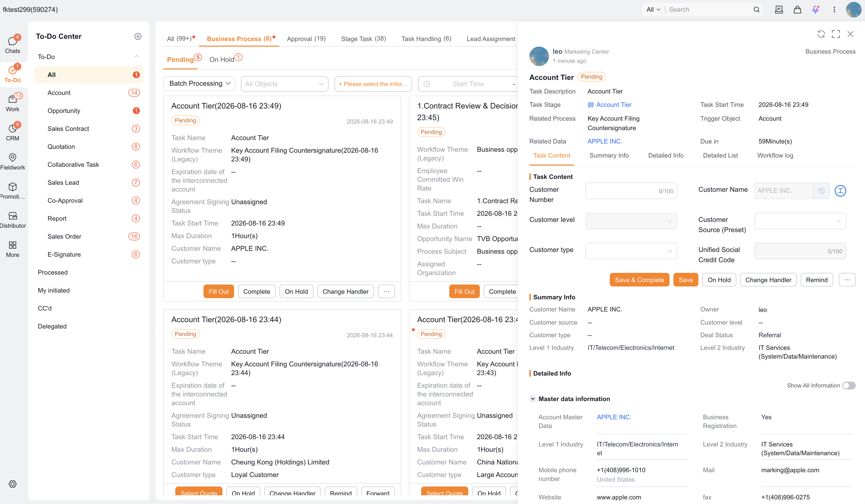The image size is (865, 504).
Task: Open Chats in the left sidebar
Action: (x=12, y=45)
